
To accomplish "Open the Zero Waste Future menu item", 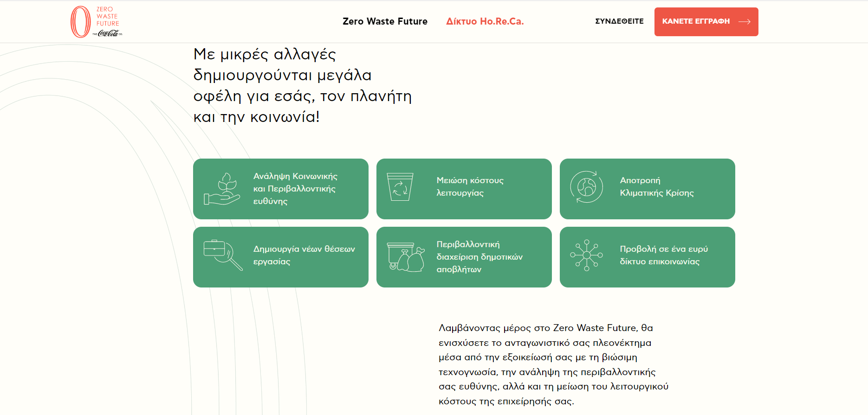I will [385, 21].
